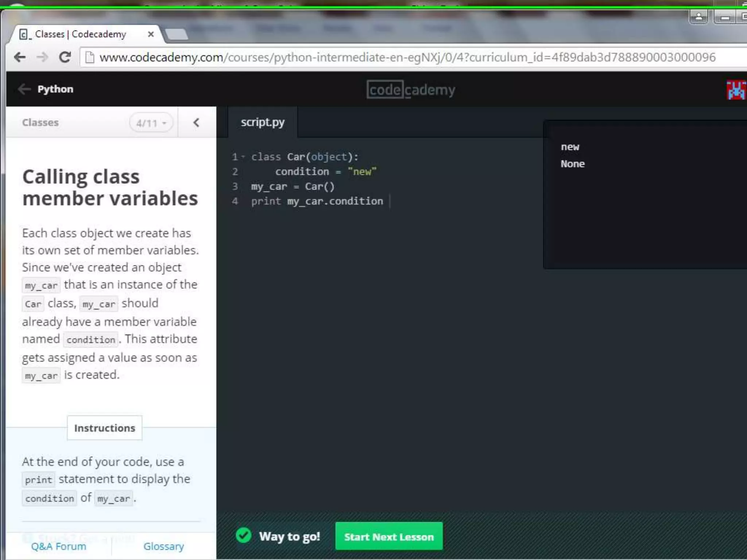Viewport: 747px width, 560px height.
Task: Open the user avatar profile icon
Action: [x=736, y=90]
